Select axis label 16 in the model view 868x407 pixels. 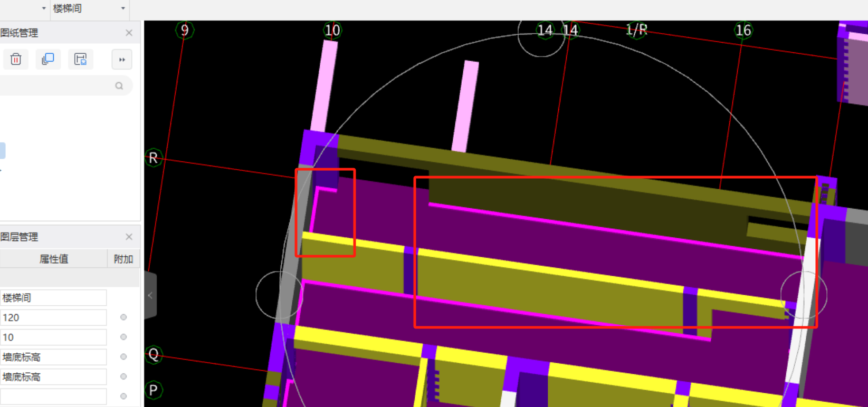coord(743,30)
